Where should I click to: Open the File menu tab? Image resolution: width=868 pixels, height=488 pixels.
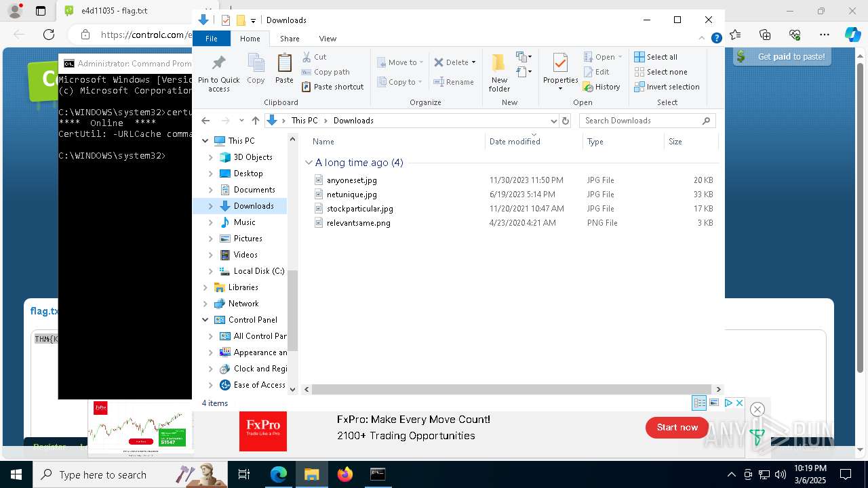tap(212, 39)
